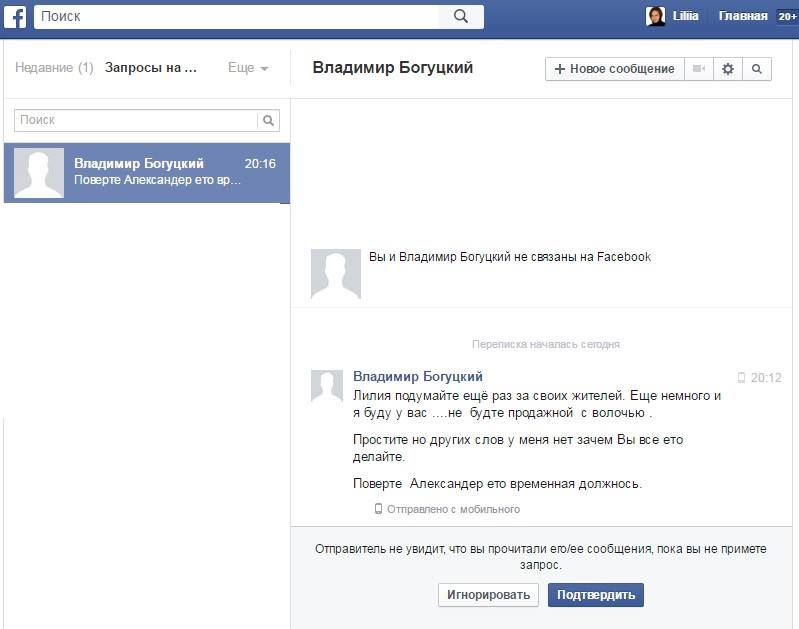The height and width of the screenshot is (629, 799).
Task: Open the Запросы на... tab
Action: click(x=151, y=68)
